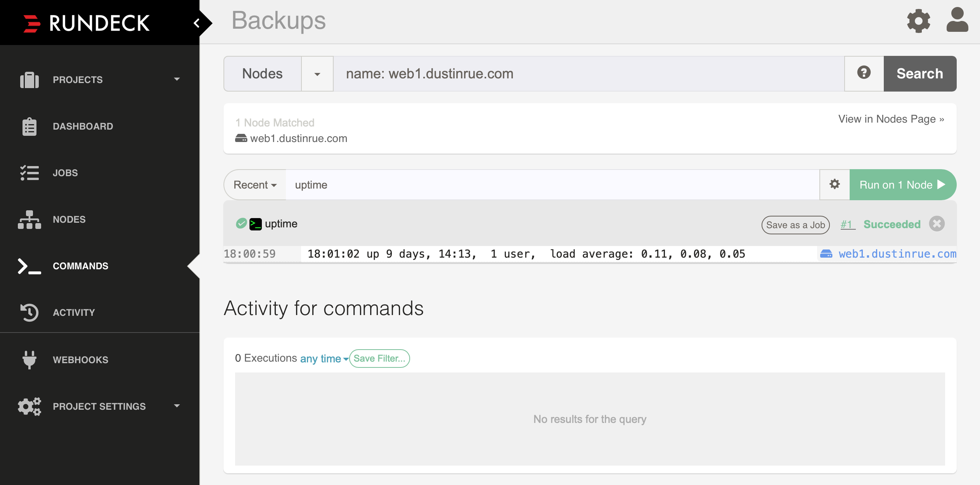Viewport: 980px width, 485px height.
Task: Click the Projects suitcase icon
Action: click(x=29, y=80)
